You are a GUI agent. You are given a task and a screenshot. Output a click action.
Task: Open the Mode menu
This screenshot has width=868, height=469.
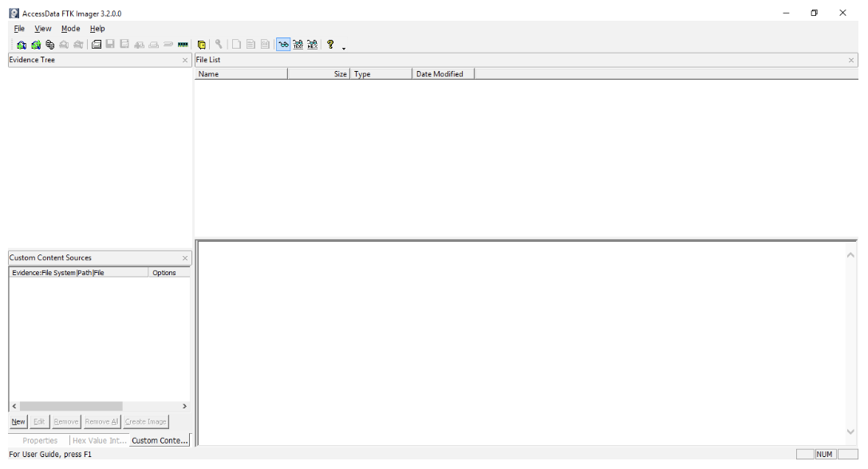(70, 28)
